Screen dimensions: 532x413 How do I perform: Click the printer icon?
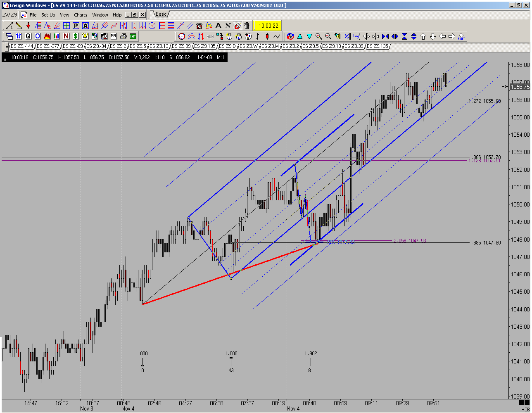click(x=123, y=36)
